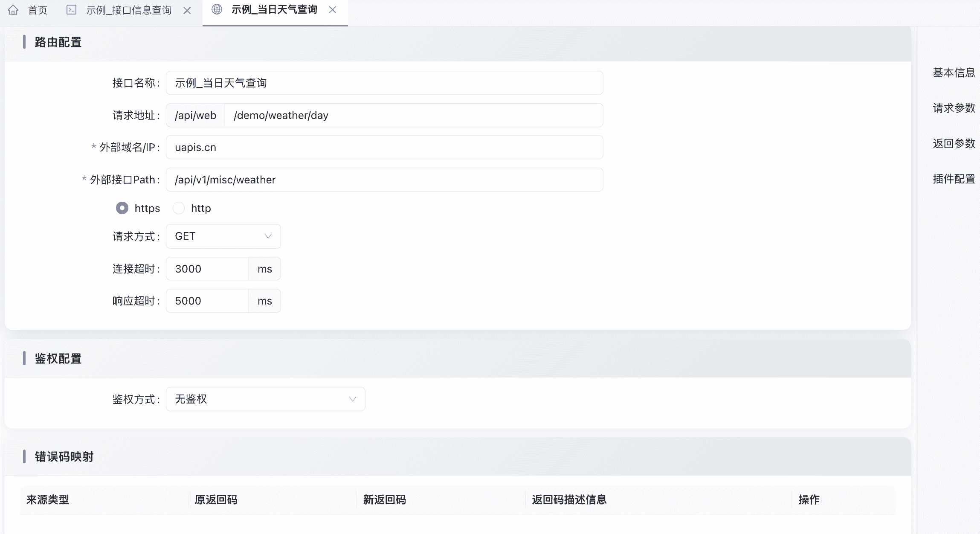Jump to 基本信息 anchor link
The height and width of the screenshot is (534, 980).
[954, 73]
